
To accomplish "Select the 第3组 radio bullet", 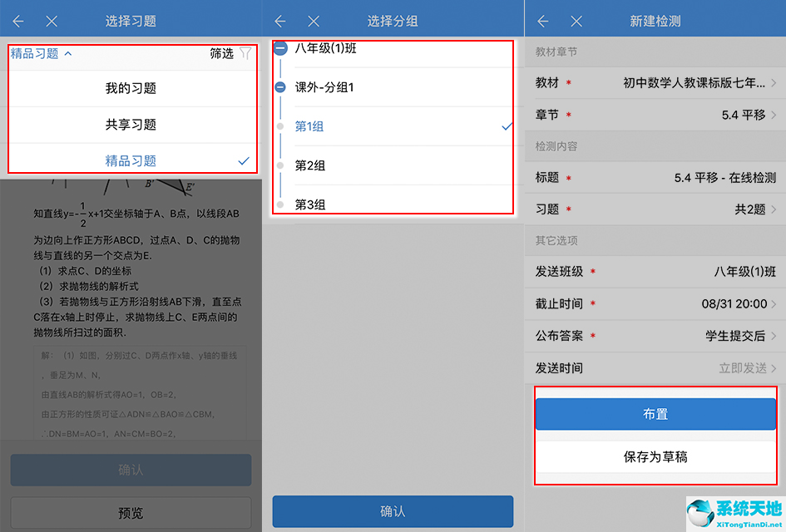I will click(x=279, y=204).
